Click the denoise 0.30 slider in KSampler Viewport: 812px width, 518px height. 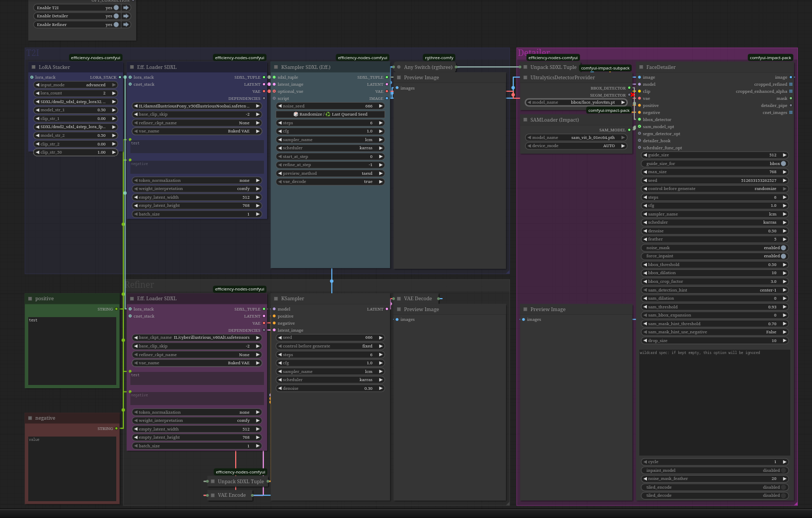[x=330, y=389]
